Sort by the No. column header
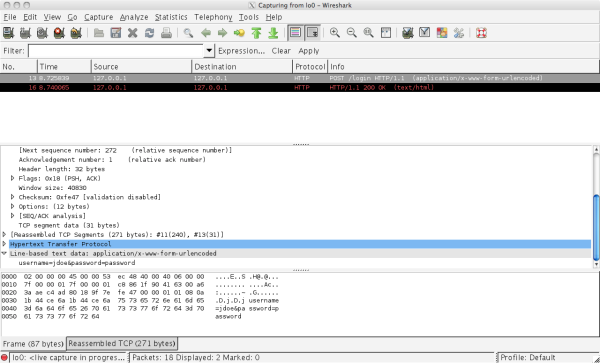This screenshot has height=363, width=600. [19, 67]
